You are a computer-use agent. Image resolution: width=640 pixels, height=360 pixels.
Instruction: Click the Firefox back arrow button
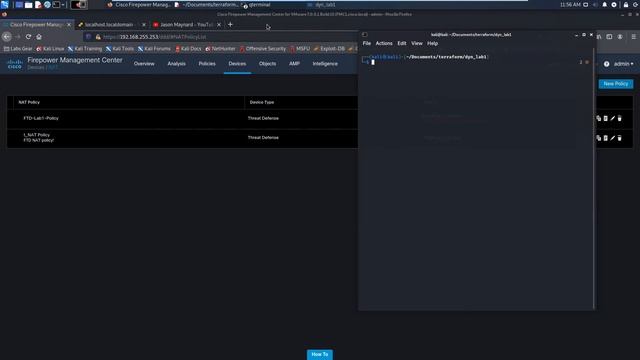(7, 37)
